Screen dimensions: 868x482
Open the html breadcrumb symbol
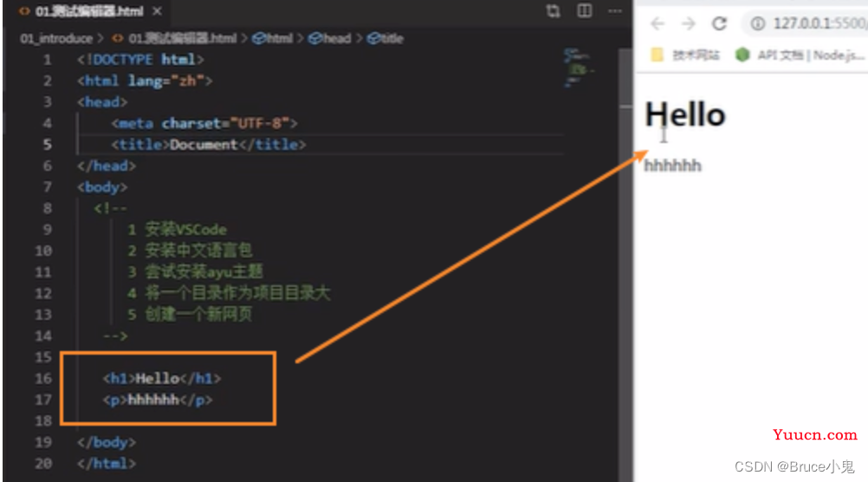click(x=273, y=38)
